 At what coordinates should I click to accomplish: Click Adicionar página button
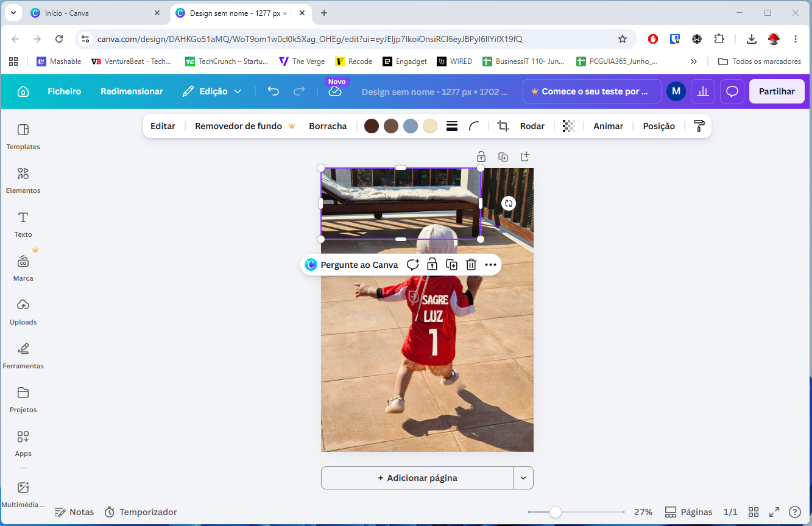417,478
